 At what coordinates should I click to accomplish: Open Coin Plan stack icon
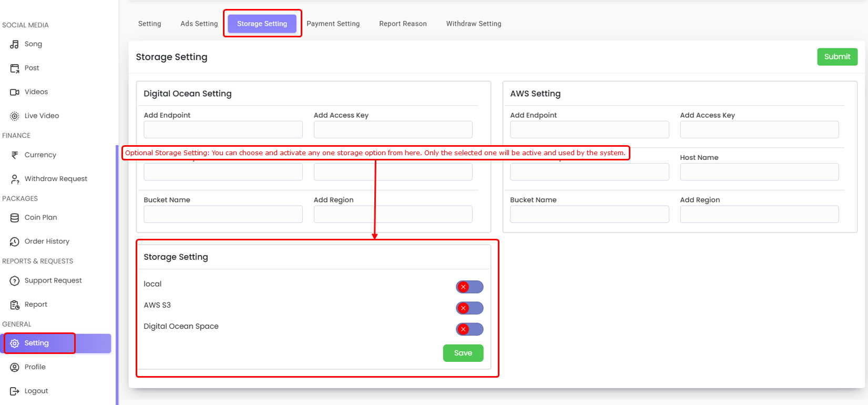coord(14,218)
